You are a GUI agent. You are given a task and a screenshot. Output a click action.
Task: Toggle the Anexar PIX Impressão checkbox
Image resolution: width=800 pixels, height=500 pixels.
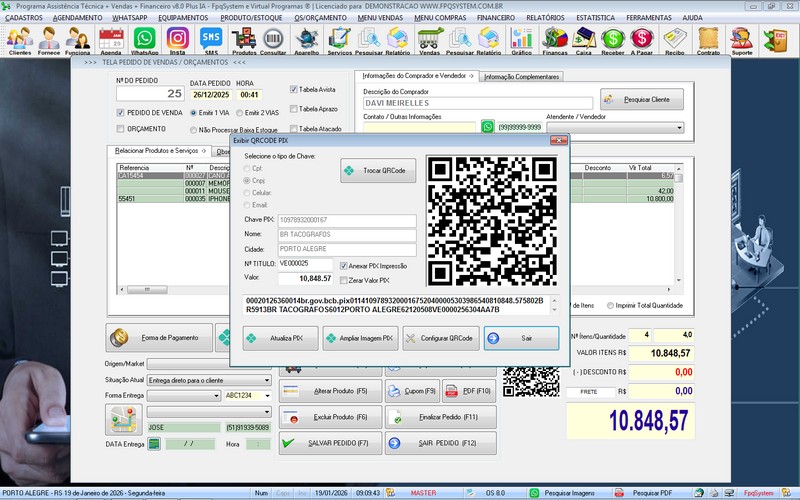343,266
